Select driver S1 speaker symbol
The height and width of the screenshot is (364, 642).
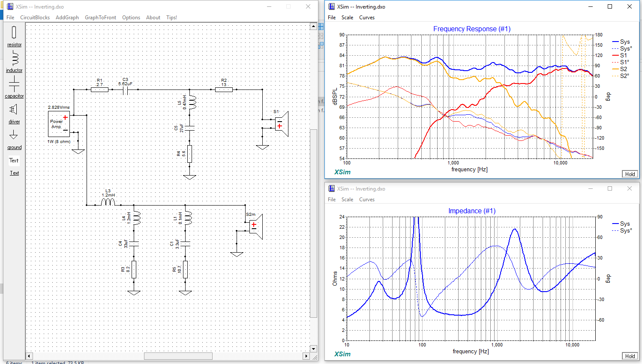click(281, 124)
